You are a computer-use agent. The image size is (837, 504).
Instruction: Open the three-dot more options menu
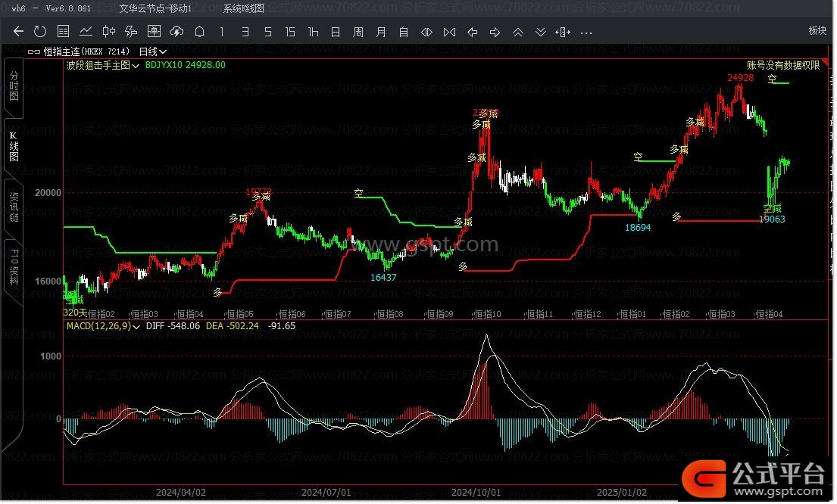[x=586, y=32]
